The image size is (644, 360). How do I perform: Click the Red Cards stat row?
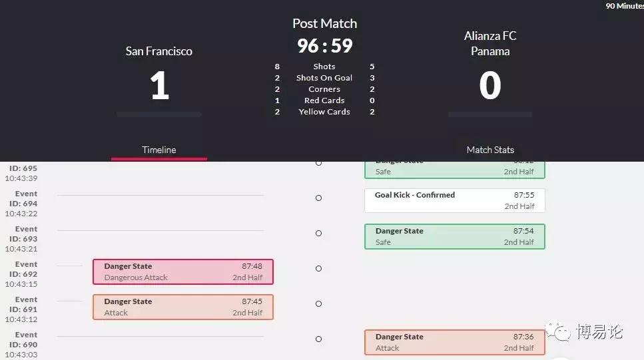point(324,100)
